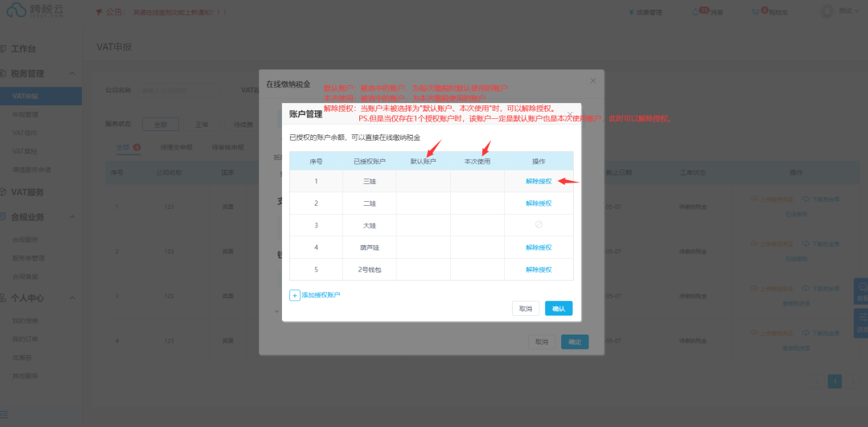Click 下载税金单 in table row 3
The width and height of the screenshot is (868, 427).
pyautogui.click(x=821, y=289)
